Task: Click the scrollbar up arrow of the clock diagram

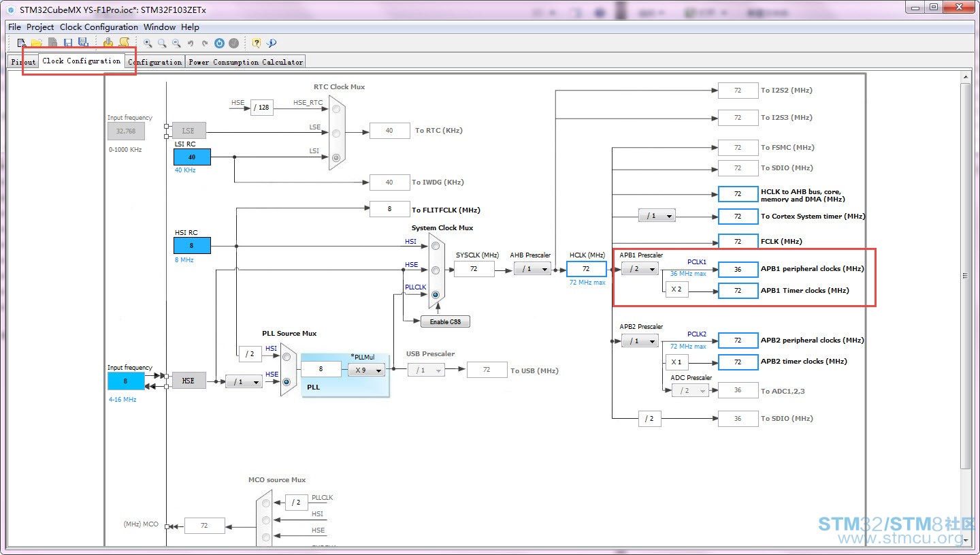Action: (x=966, y=76)
